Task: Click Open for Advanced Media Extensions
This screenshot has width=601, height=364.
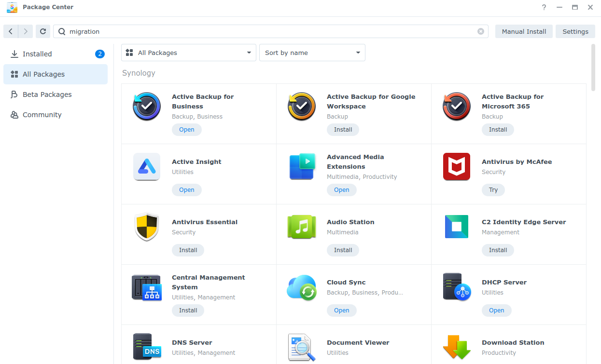Action: pyautogui.click(x=342, y=190)
